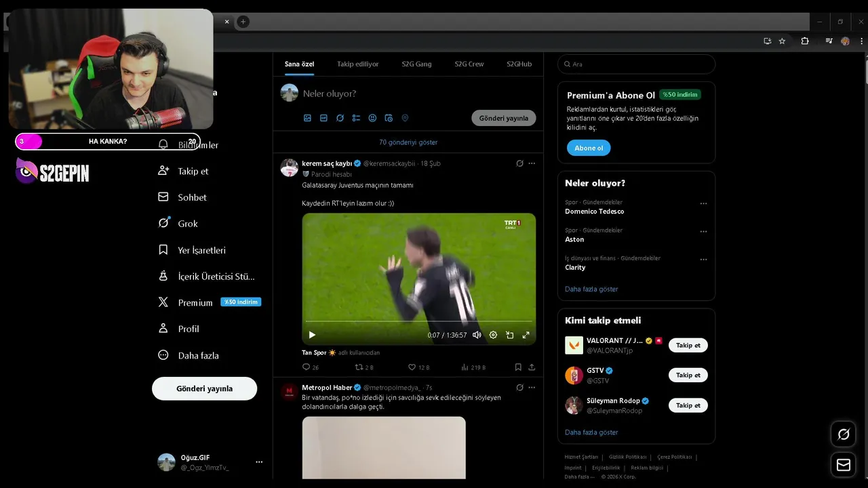Like the kerem saç kaybı post
Viewport: 868px width, 488px height.
coord(418,367)
